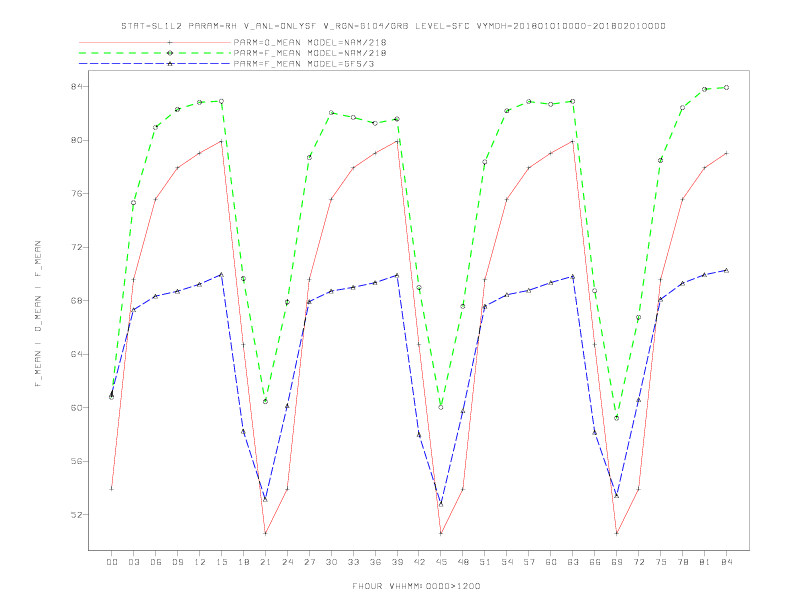This screenshot has width=792, height=612.
Task: Click x-axis forecast hour label 36
Action: pyautogui.click(x=375, y=562)
